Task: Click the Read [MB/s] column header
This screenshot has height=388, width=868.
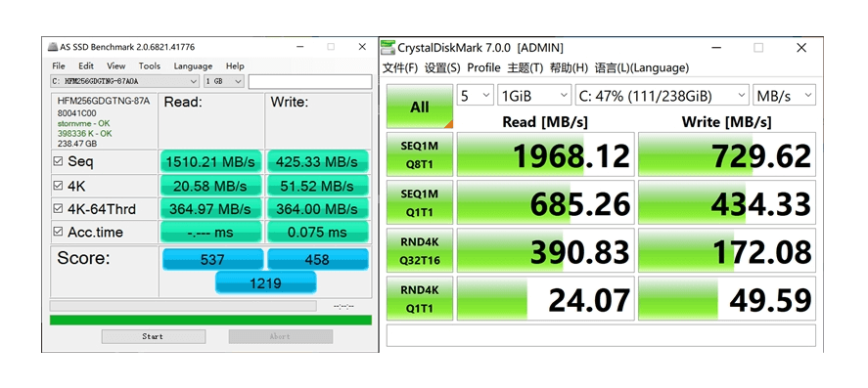Action: 545,121
